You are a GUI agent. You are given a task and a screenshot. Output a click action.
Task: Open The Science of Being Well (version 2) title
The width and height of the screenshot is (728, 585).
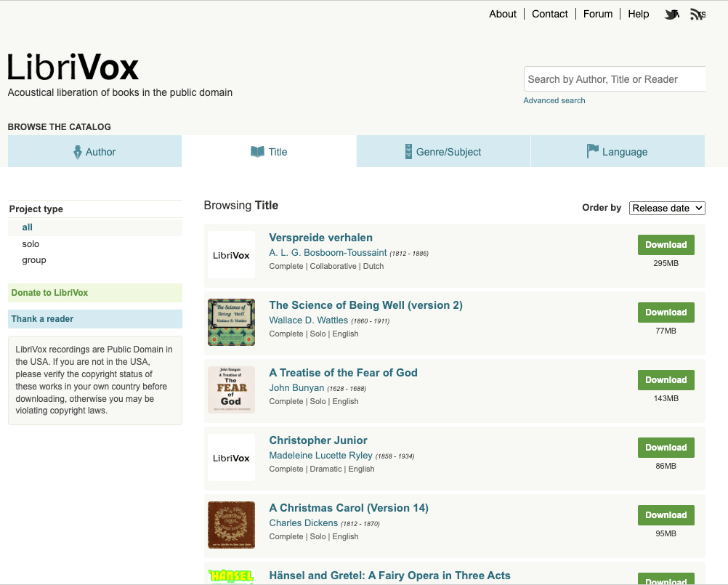pyautogui.click(x=366, y=305)
